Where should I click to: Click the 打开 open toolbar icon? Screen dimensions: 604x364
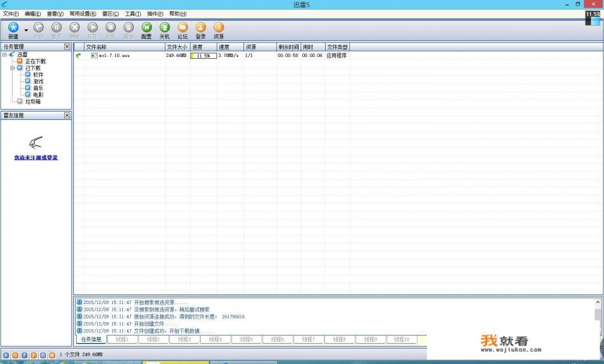click(x=92, y=28)
